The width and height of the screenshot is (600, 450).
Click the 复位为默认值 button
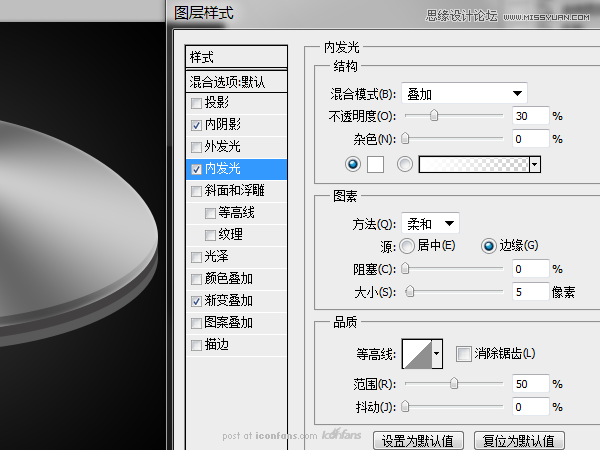pyautogui.click(x=519, y=441)
